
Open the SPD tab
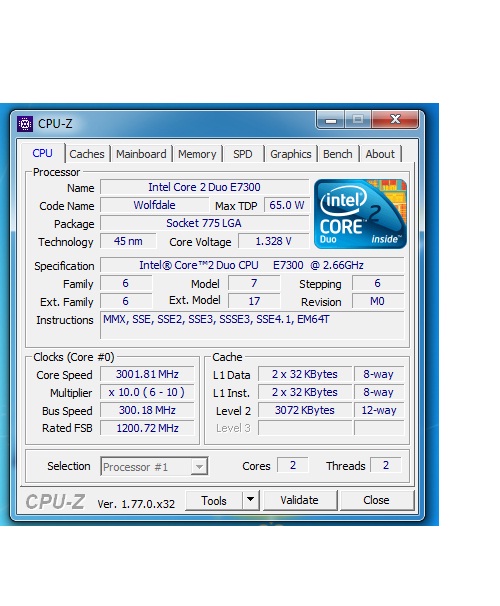pos(243,154)
